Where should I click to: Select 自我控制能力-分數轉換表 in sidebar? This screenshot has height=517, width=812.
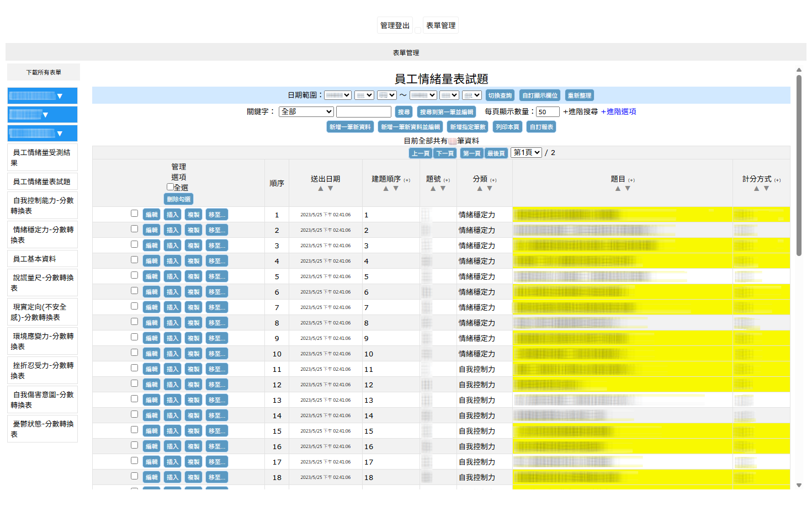pos(43,205)
